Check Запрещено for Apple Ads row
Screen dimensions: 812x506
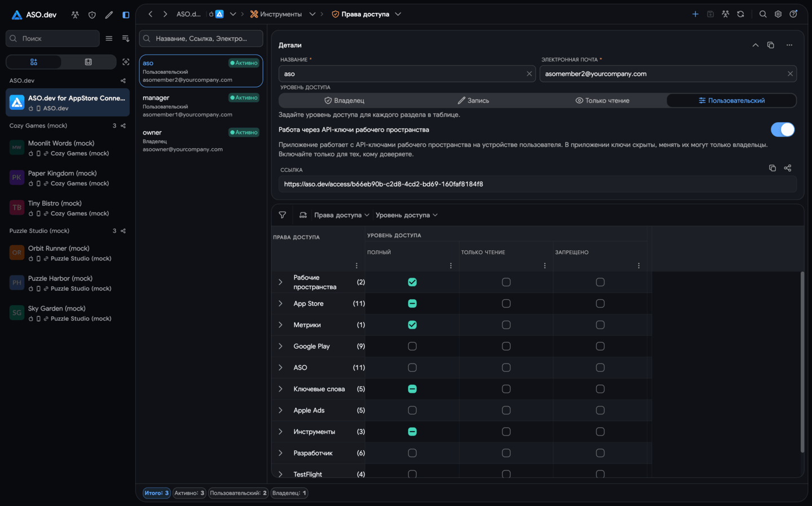[x=600, y=410]
